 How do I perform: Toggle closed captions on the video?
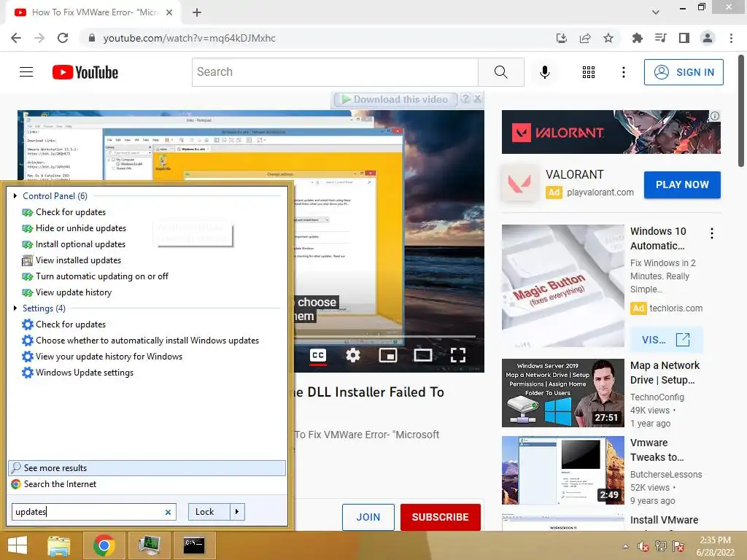[x=318, y=355]
